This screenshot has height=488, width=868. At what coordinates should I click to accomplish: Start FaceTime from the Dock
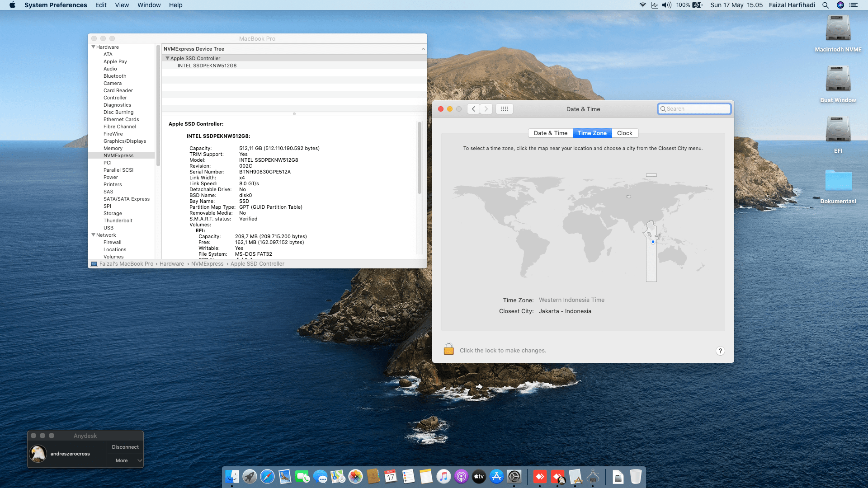tap(302, 476)
